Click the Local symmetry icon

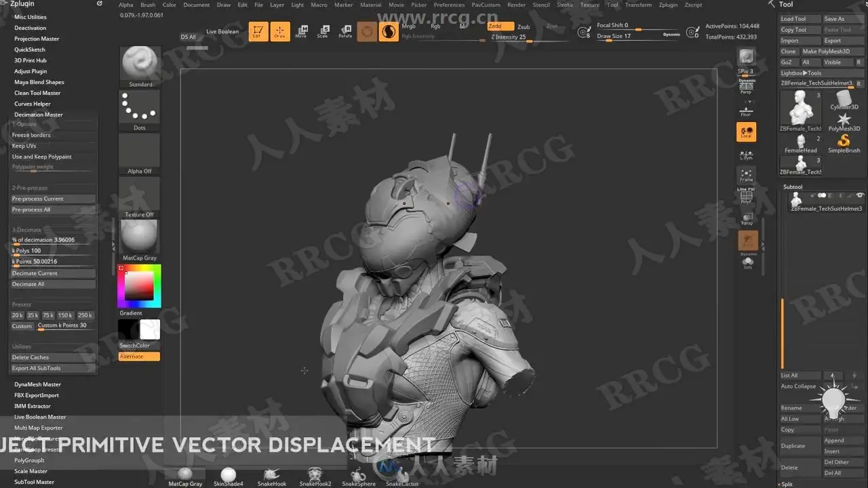[x=746, y=131]
